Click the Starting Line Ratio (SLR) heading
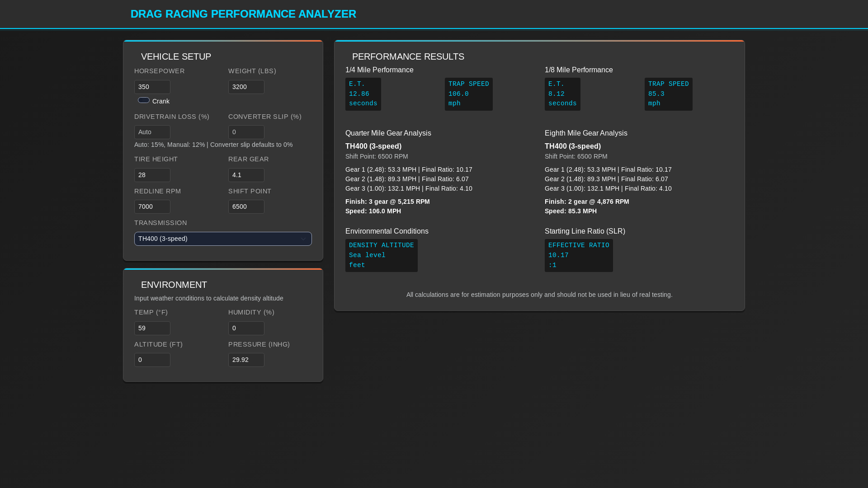Viewport: 868px width, 488px height. point(585,231)
